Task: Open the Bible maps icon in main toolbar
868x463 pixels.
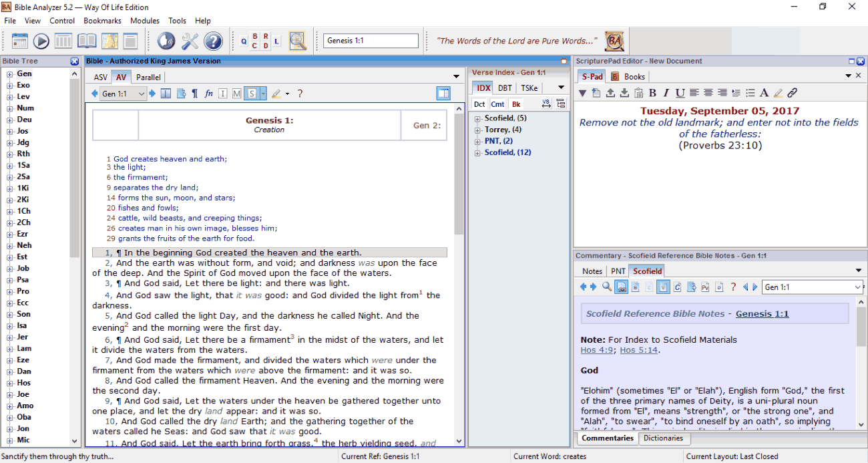Action: tap(110, 41)
